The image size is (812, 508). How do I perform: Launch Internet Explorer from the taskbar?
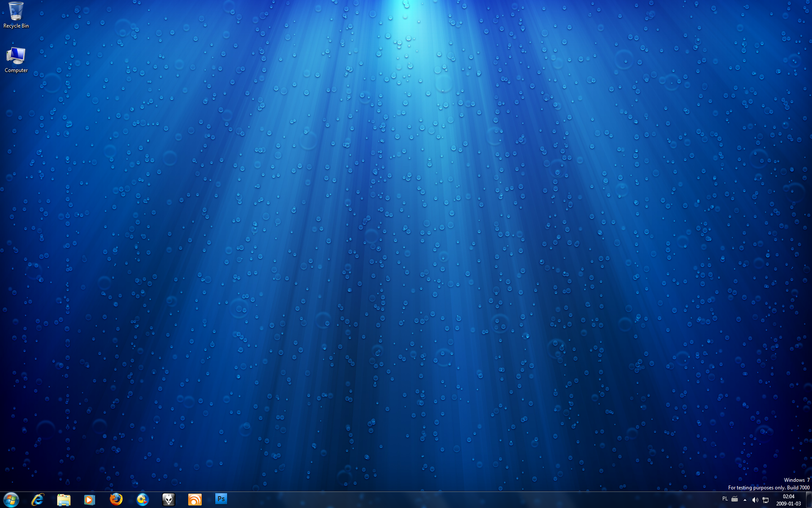click(38, 500)
